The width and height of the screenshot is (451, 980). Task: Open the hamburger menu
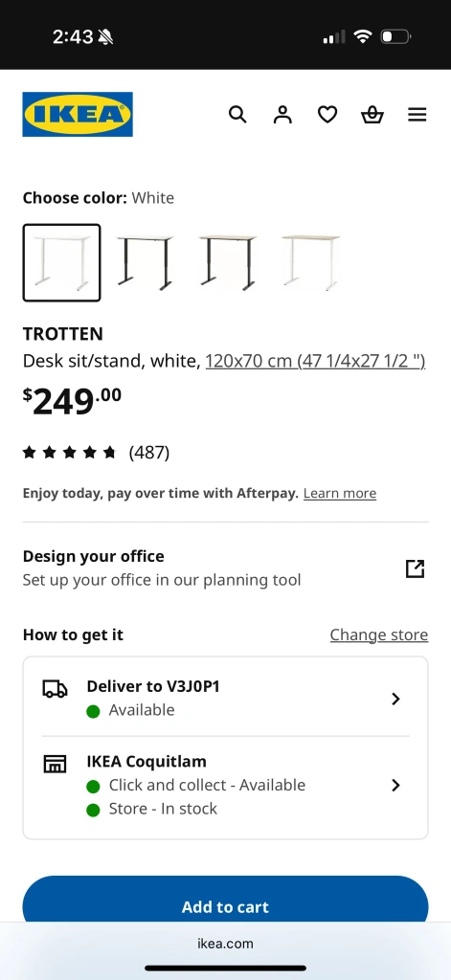coord(417,115)
